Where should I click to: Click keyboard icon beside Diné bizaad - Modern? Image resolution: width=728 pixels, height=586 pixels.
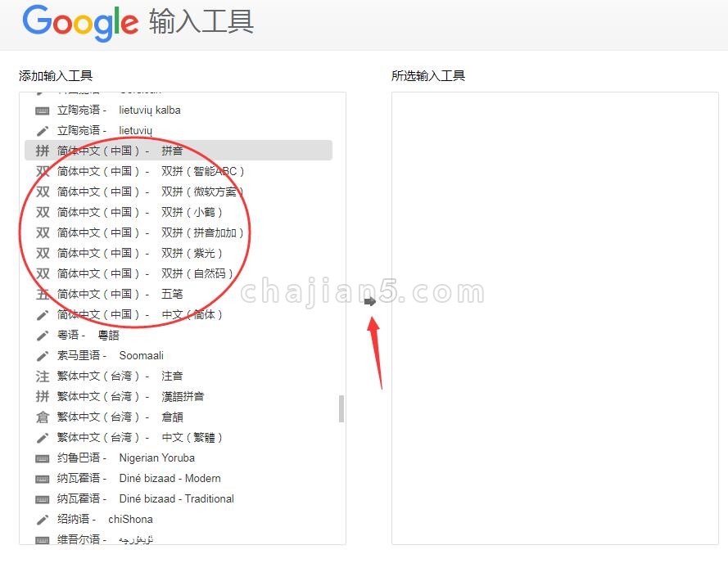tap(43, 479)
